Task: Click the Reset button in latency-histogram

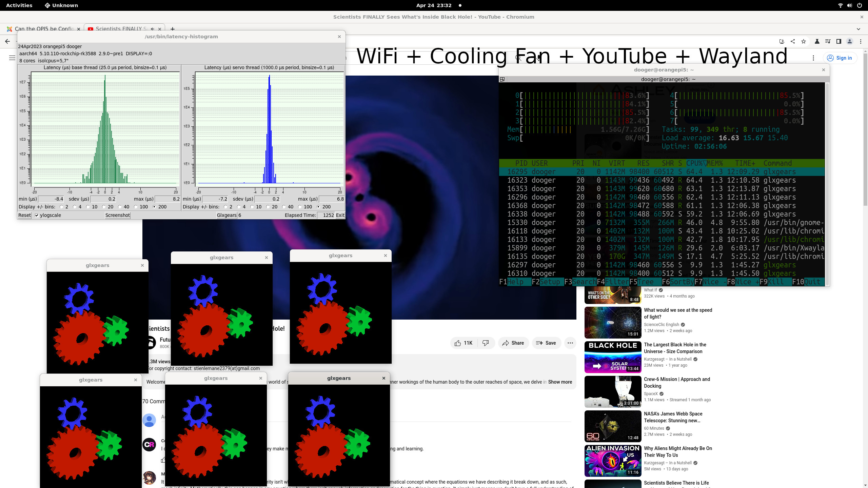Action: [24, 215]
